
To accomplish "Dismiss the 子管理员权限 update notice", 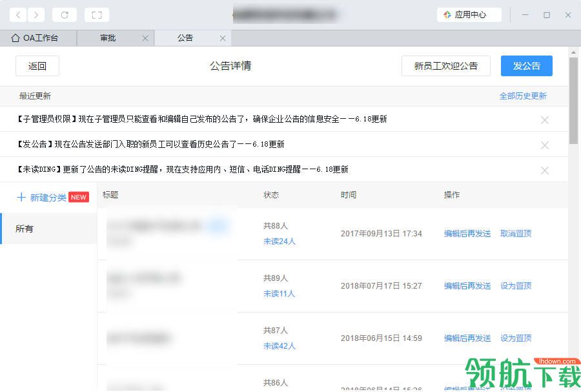I will point(545,120).
